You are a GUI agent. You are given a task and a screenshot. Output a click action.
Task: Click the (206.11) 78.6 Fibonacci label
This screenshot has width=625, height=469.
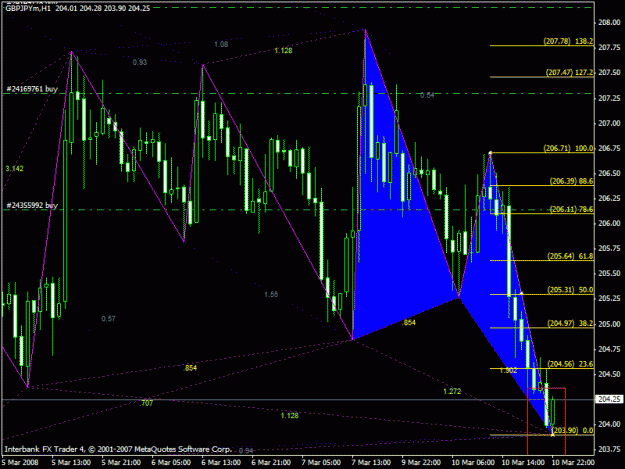571,209
